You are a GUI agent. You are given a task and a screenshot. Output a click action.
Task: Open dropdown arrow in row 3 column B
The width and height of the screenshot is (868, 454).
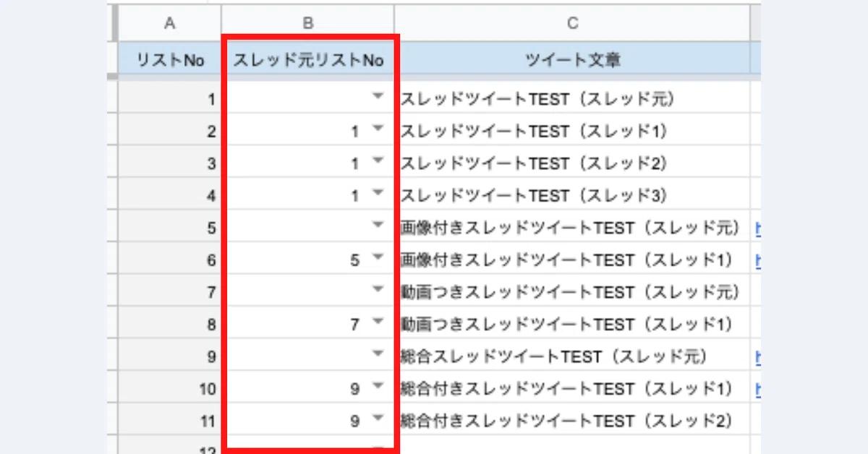click(x=377, y=161)
